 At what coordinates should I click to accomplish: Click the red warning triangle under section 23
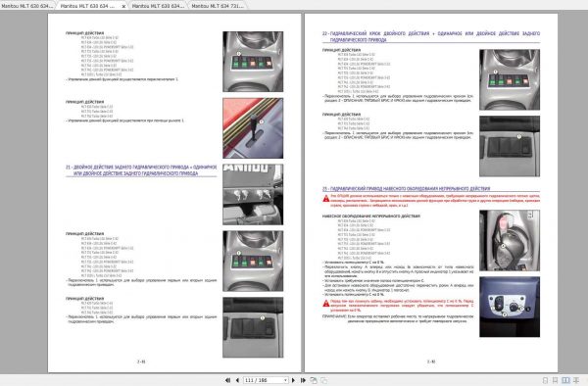click(x=326, y=199)
